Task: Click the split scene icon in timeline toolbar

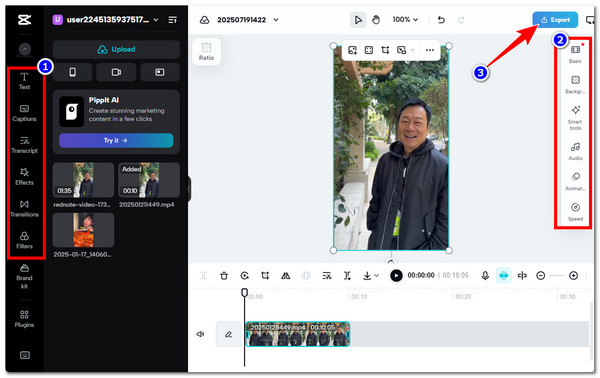Action: 347,275
